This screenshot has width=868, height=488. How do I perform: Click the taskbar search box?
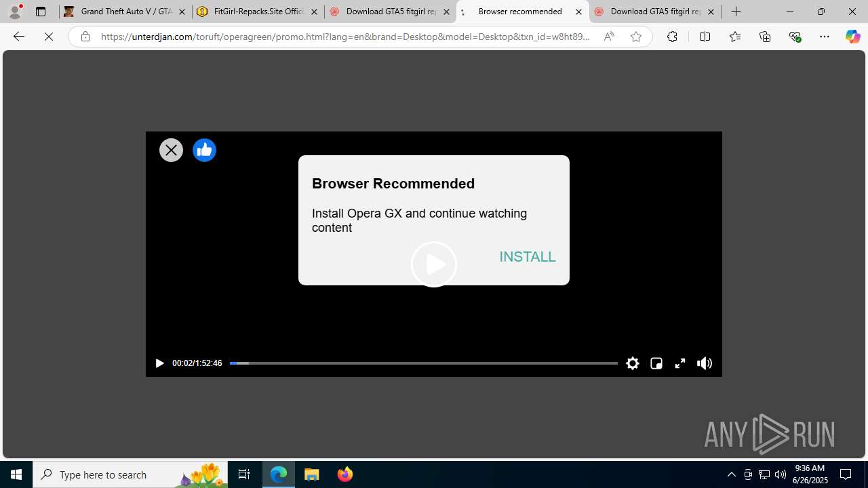(x=130, y=474)
